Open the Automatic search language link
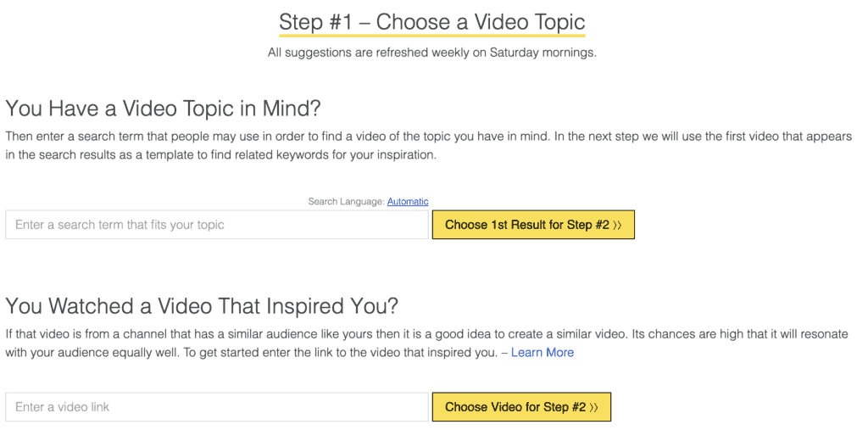The width and height of the screenshot is (868, 430). coord(408,202)
